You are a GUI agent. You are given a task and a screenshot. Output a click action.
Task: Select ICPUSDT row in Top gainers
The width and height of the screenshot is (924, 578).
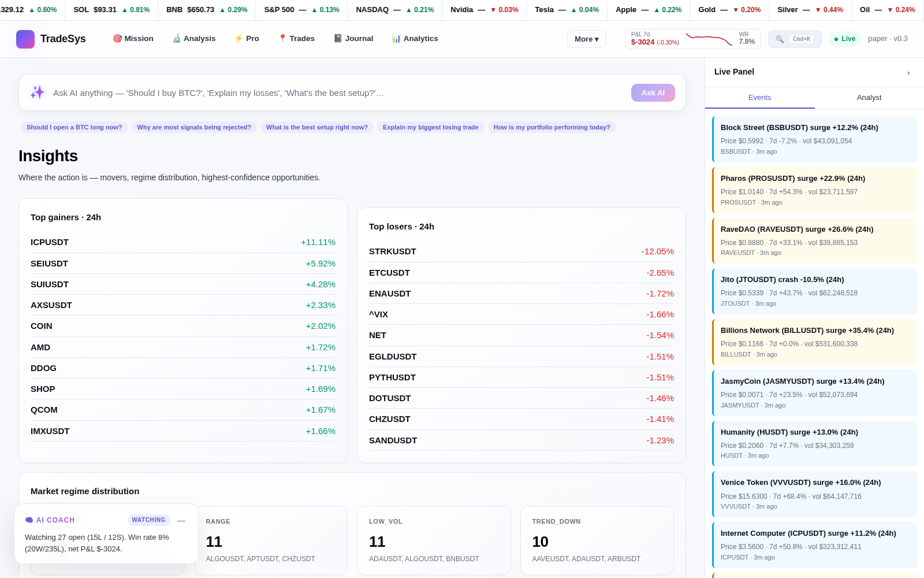pos(183,242)
